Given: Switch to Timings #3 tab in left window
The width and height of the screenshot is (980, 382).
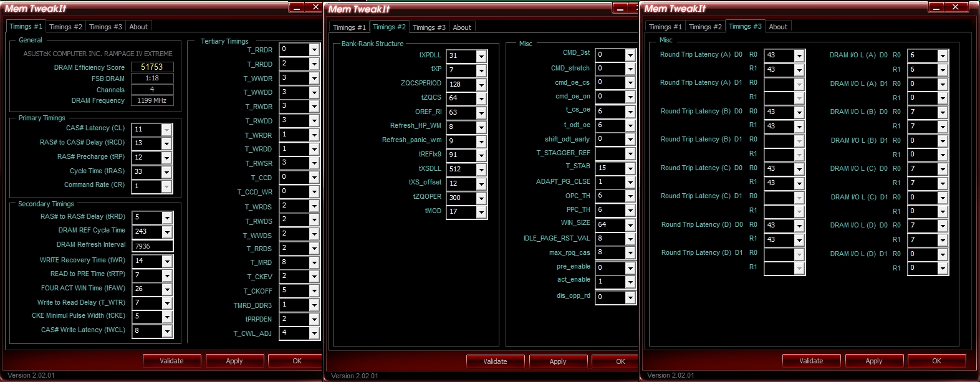Looking at the screenshot, I should pos(105,27).
